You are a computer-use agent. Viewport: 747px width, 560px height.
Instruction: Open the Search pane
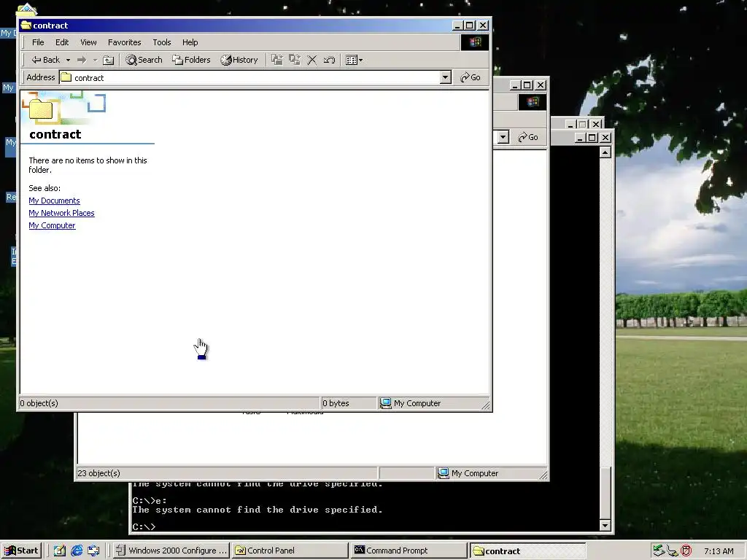(144, 60)
